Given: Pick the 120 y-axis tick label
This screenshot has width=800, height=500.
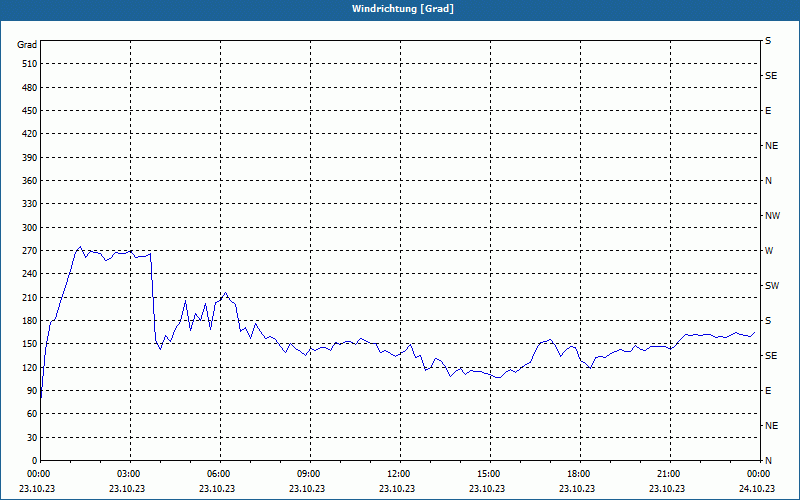Looking at the screenshot, I should 30,367.
